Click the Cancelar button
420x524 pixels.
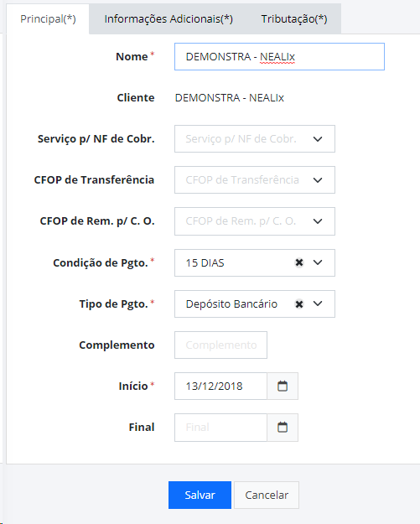(x=267, y=495)
